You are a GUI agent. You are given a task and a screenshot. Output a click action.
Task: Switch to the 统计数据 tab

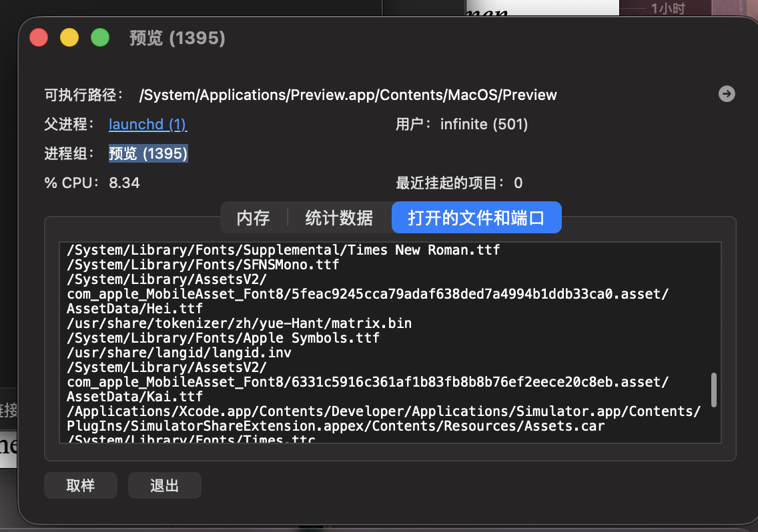pos(339,218)
